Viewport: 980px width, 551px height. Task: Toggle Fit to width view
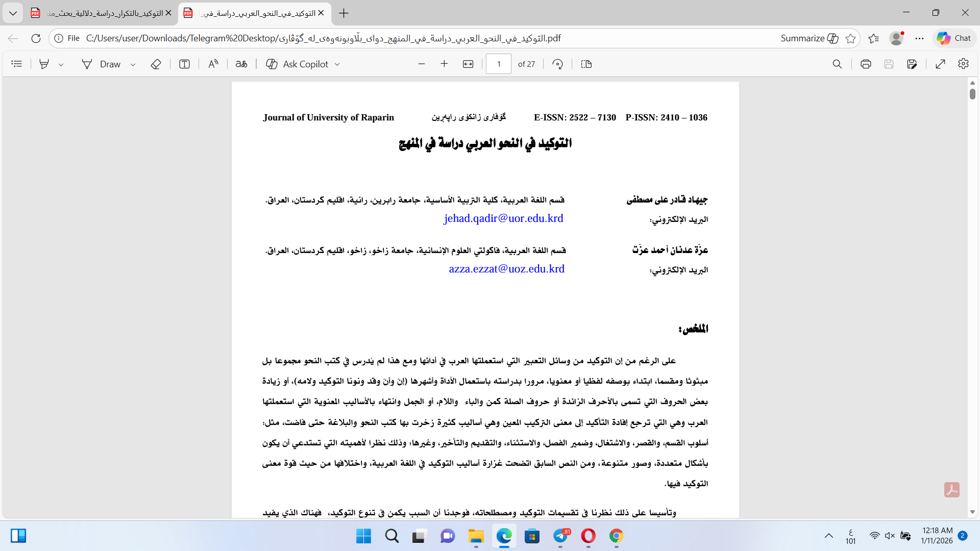tap(468, 64)
